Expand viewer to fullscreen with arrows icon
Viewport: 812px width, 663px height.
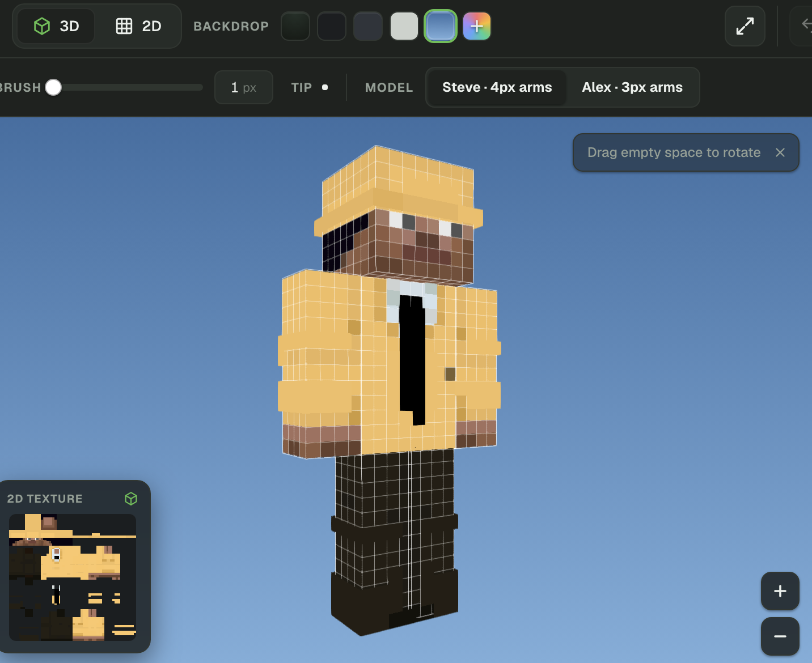(745, 26)
